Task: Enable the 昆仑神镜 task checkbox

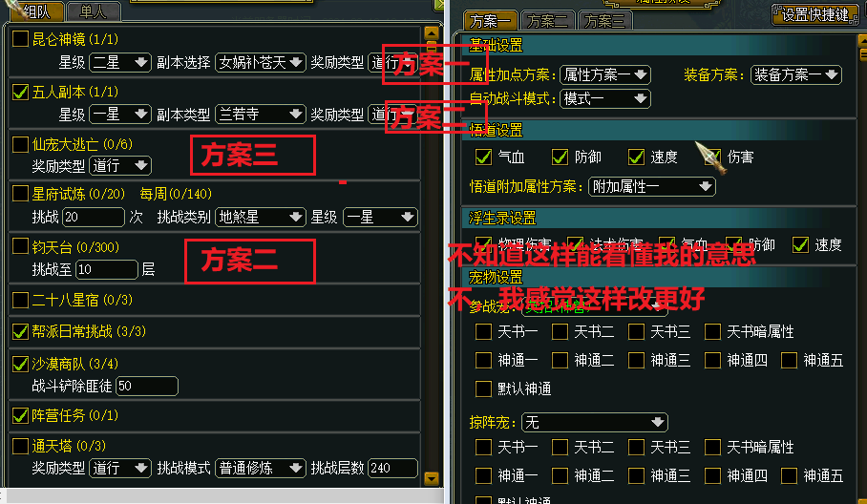Action: pos(20,39)
